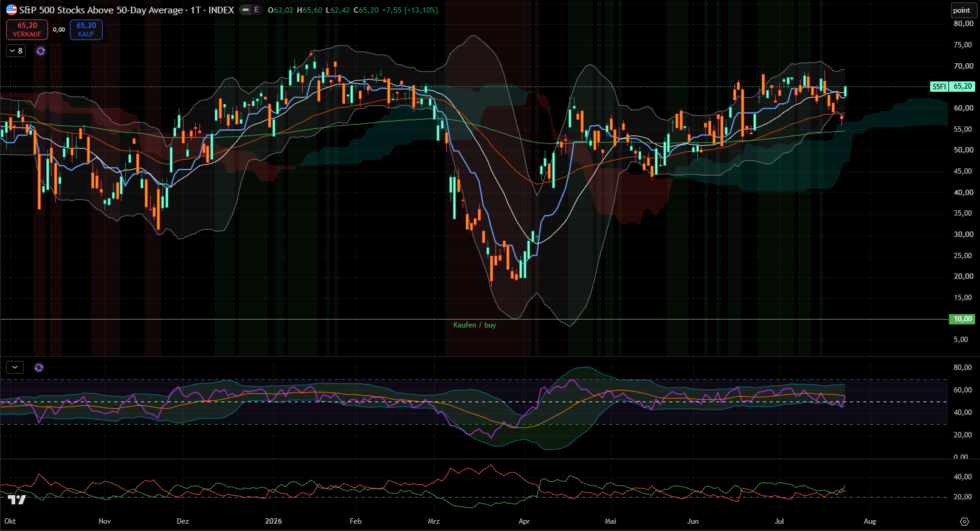Click the Dez label on the time axis
Screen dimensions: 980x531
pyautogui.click(x=183, y=521)
